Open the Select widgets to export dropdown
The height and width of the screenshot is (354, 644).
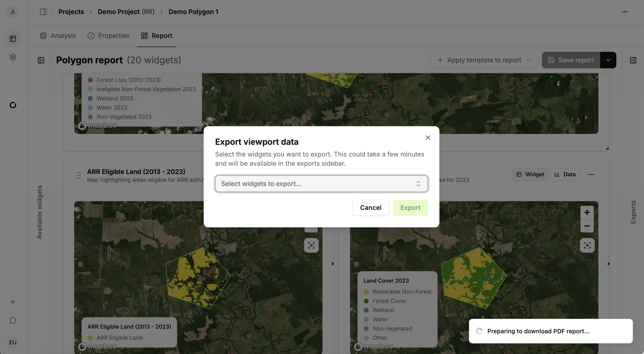321,184
